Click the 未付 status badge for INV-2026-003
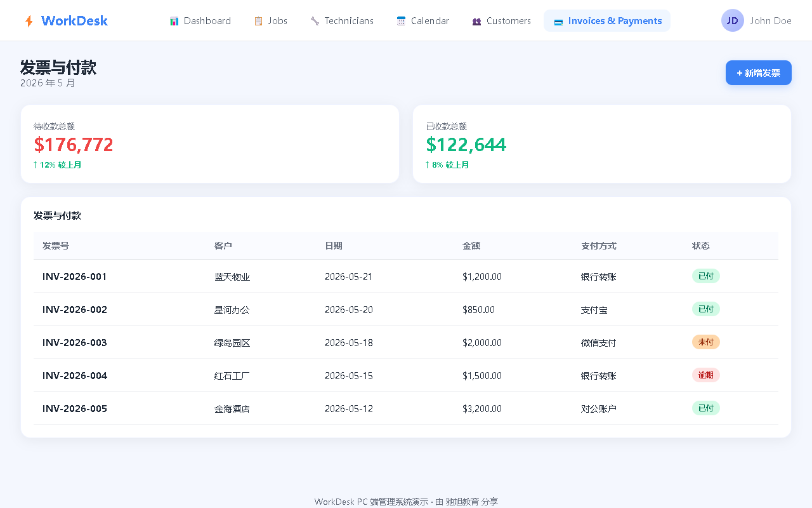Viewport: 812px width, 508px height. coord(706,342)
